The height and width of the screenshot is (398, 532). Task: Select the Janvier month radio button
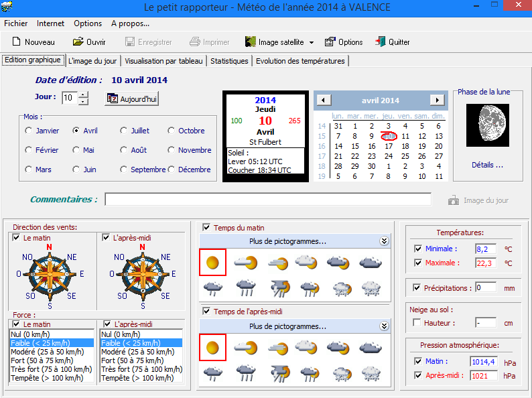(29, 131)
